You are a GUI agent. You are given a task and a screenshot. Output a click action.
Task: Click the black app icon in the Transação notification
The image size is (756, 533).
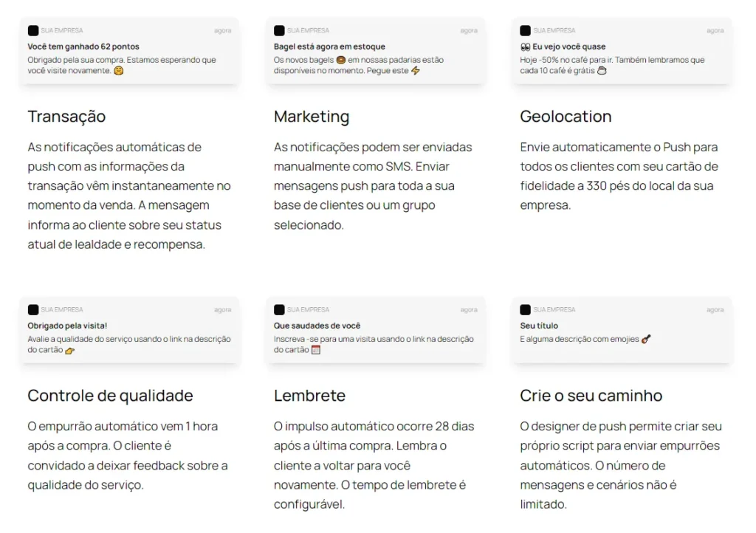(32, 31)
